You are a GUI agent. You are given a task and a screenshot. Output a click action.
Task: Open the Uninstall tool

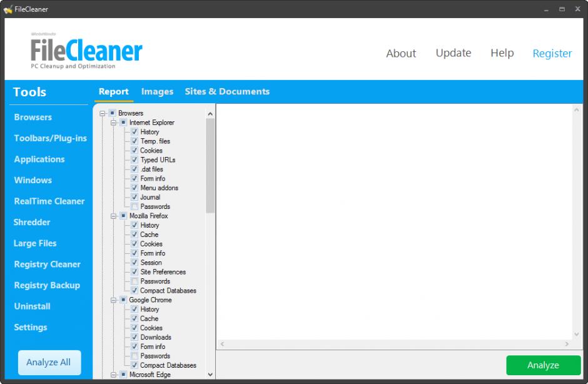(x=33, y=306)
